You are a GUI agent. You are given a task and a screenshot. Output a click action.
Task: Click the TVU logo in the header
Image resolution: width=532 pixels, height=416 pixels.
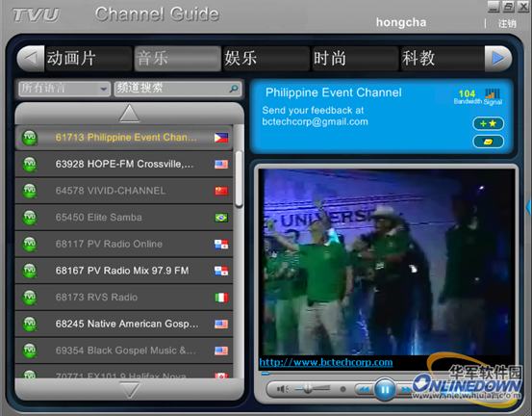click(36, 15)
